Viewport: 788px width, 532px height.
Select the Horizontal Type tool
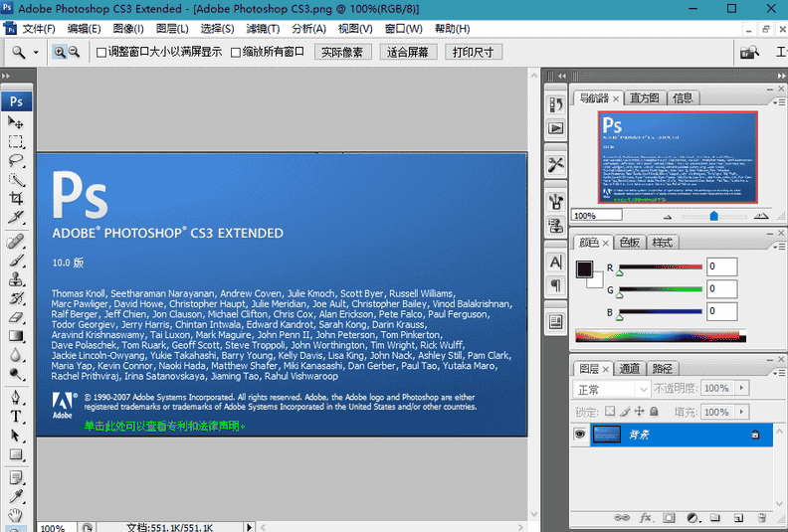(x=16, y=416)
